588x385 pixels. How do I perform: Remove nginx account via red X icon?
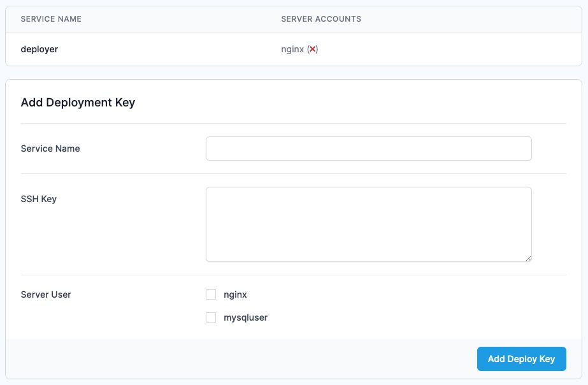point(312,49)
